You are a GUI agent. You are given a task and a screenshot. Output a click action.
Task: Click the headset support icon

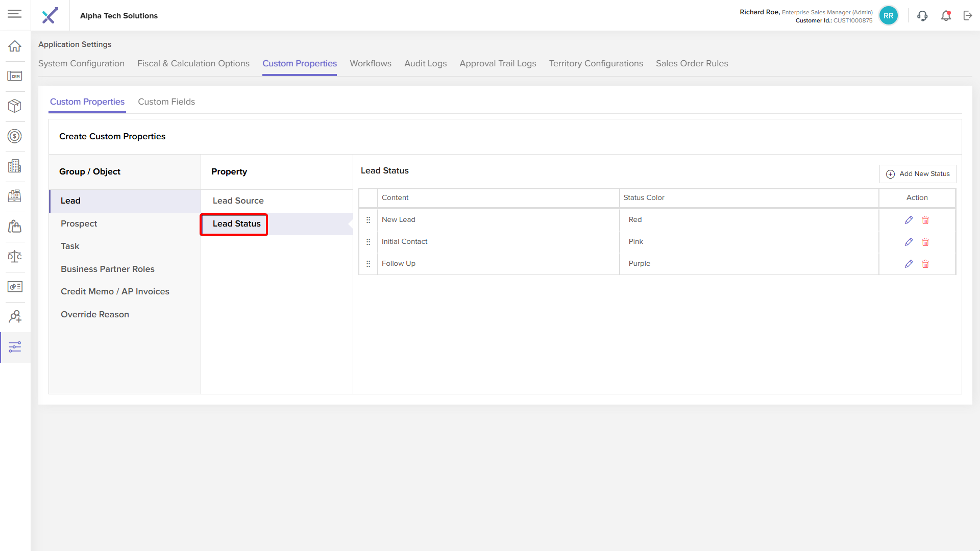(x=922, y=16)
